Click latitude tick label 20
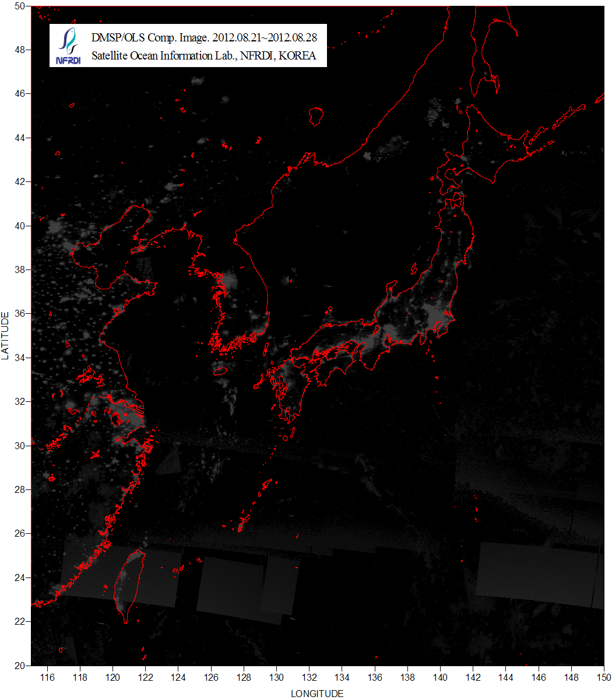The height and width of the screenshot is (700, 612). point(19,665)
